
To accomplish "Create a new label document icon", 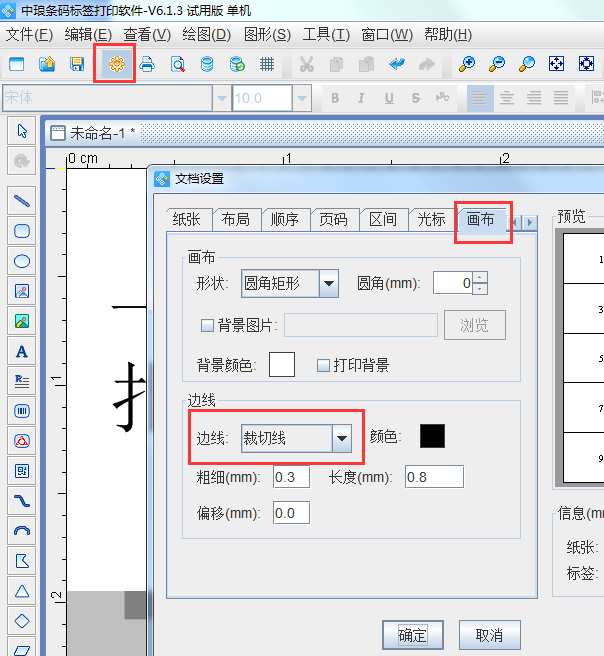I will coord(17,64).
